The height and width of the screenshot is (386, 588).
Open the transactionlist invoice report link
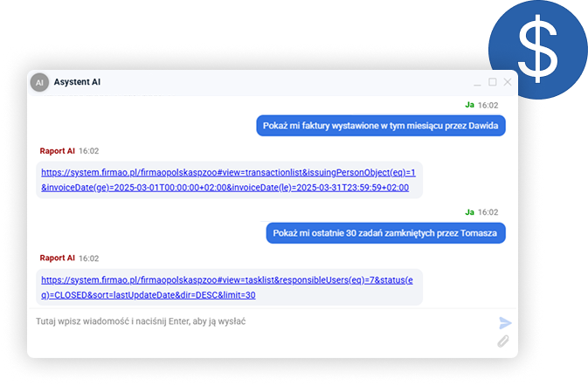click(228, 180)
